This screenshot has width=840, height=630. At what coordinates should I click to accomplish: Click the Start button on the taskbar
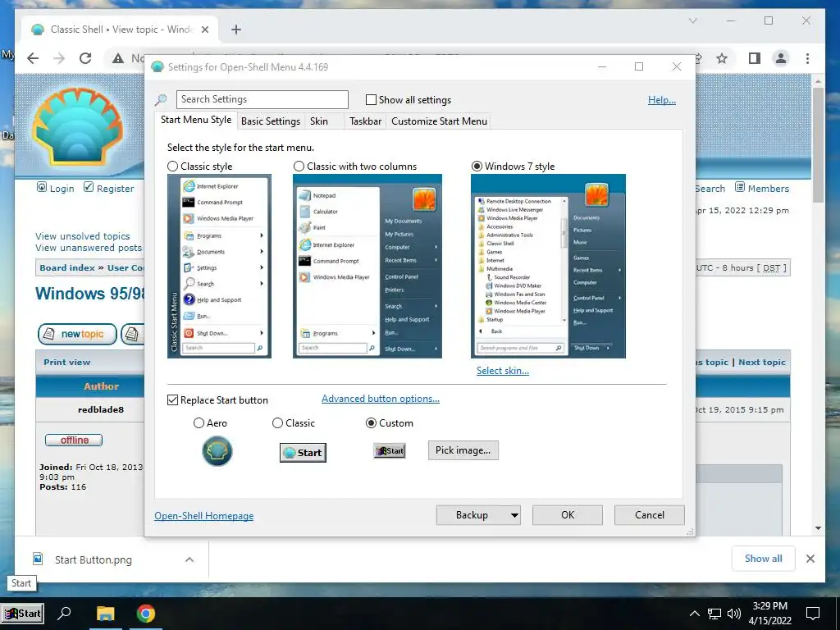tap(22, 614)
